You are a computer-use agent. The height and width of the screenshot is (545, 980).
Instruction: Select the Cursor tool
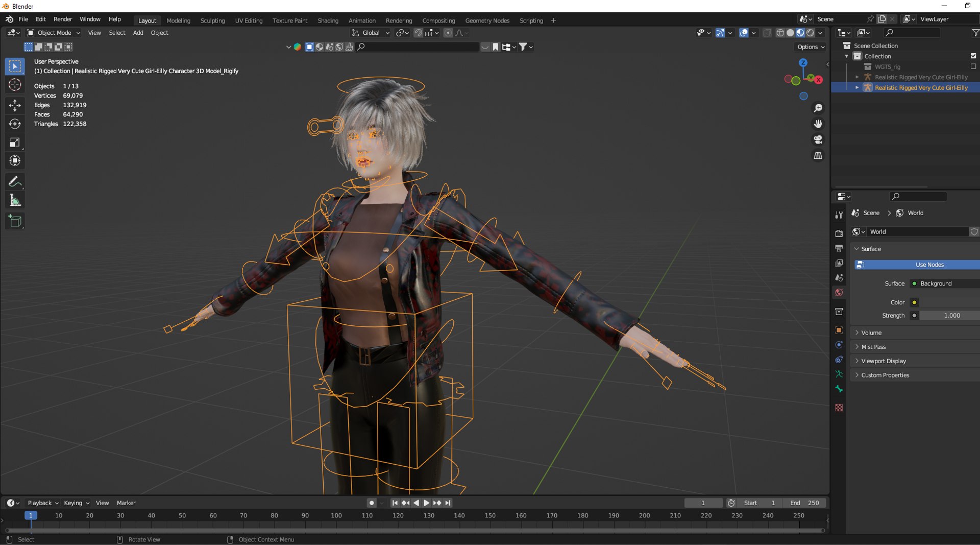click(15, 85)
